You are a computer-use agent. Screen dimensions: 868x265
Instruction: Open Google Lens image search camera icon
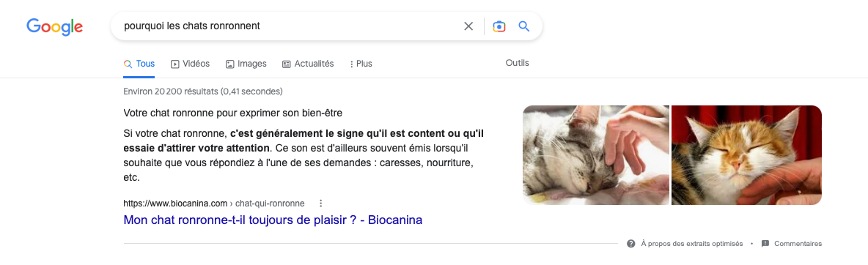pyautogui.click(x=499, y=26)
